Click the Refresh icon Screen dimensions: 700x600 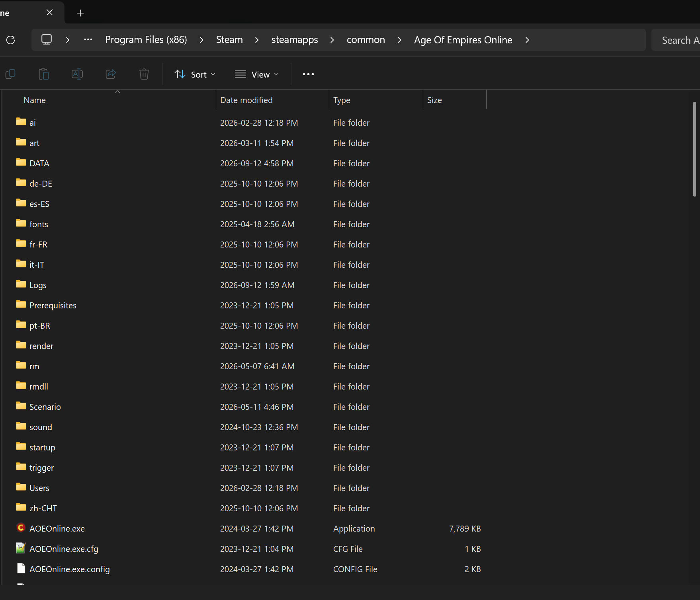(11, 40)
